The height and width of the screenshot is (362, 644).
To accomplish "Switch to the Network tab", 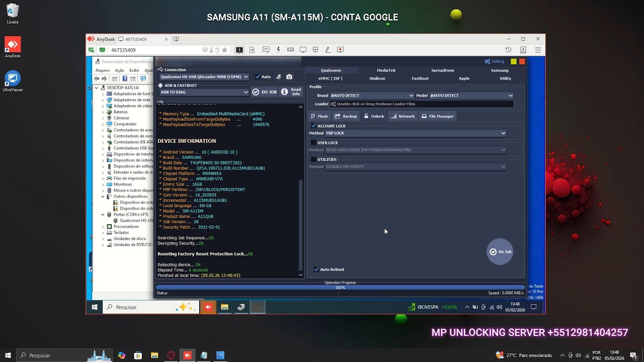I will pyautogui.click(x=403, y=116).
